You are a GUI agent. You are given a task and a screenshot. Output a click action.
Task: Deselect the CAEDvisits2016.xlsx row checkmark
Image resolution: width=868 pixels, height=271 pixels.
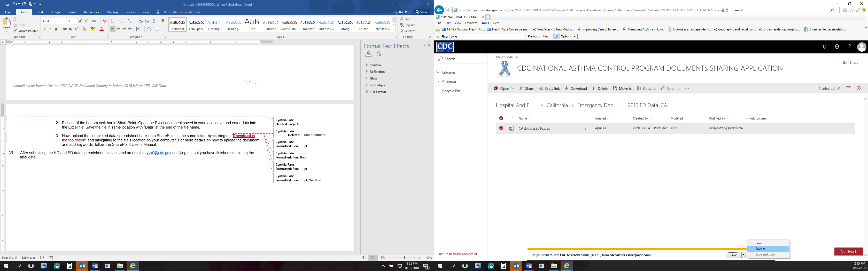[501, 128]
